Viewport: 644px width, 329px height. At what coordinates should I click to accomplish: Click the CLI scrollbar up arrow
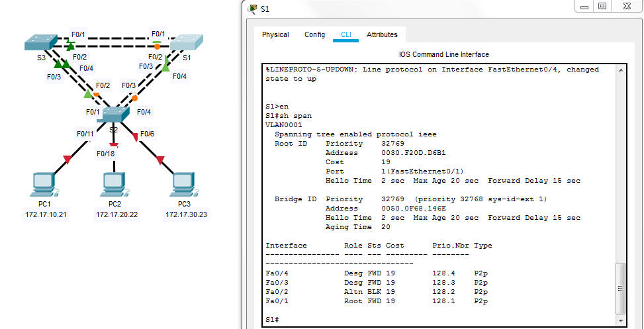[621, 70]
